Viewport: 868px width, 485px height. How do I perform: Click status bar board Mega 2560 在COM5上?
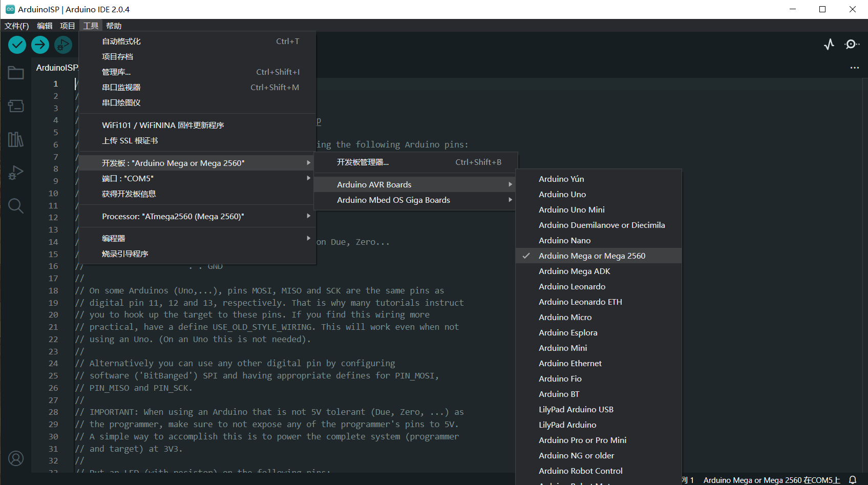pos(772,480)
